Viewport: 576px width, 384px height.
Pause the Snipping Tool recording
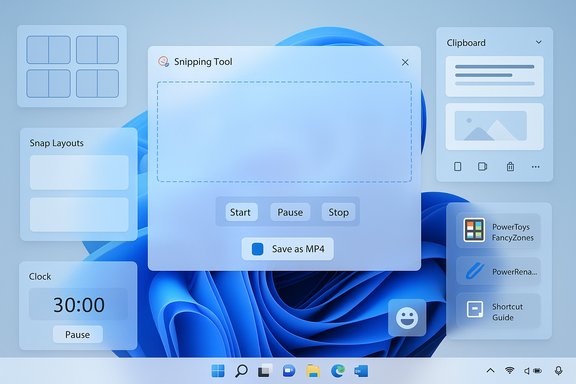click(x=290, y=212)
